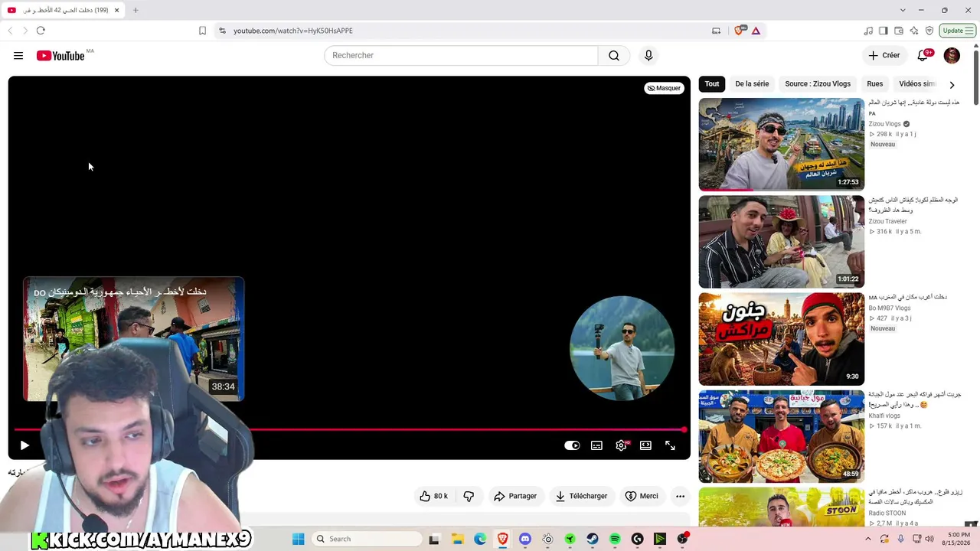Enter fullscreen on the video player

pyautogui.click(x=670, y=445)
